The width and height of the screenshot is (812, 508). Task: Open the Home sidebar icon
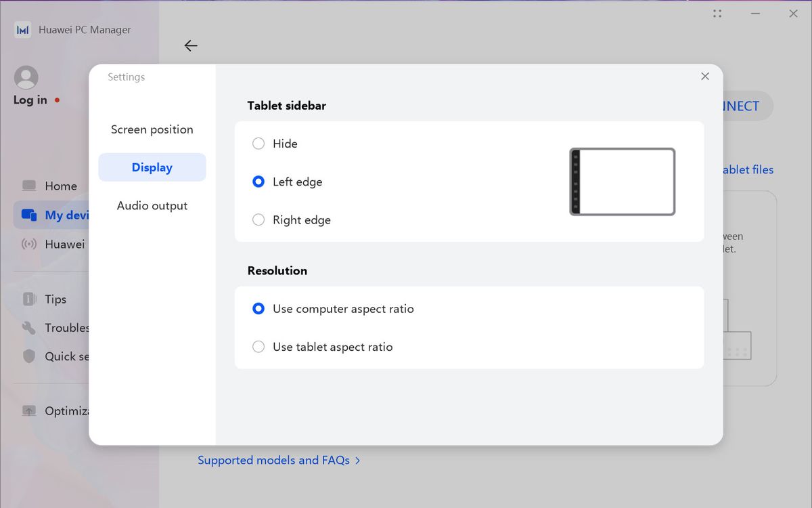(29, 186)
